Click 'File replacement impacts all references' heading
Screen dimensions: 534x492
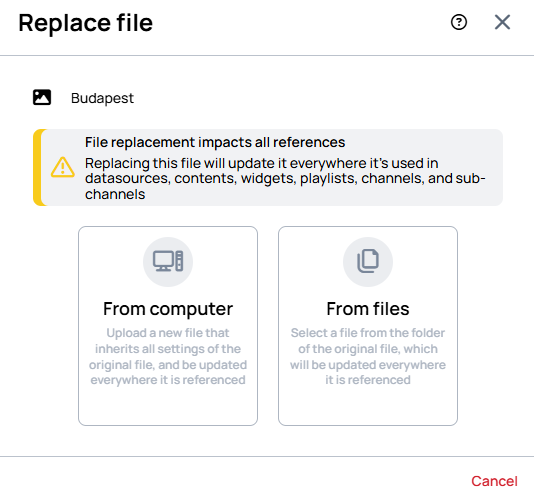click(215, 142)
